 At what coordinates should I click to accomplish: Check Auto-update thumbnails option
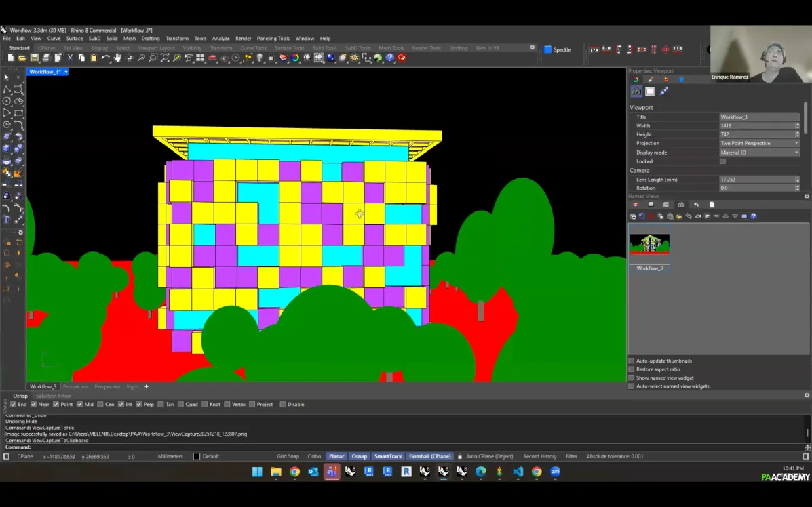(632, 361)
